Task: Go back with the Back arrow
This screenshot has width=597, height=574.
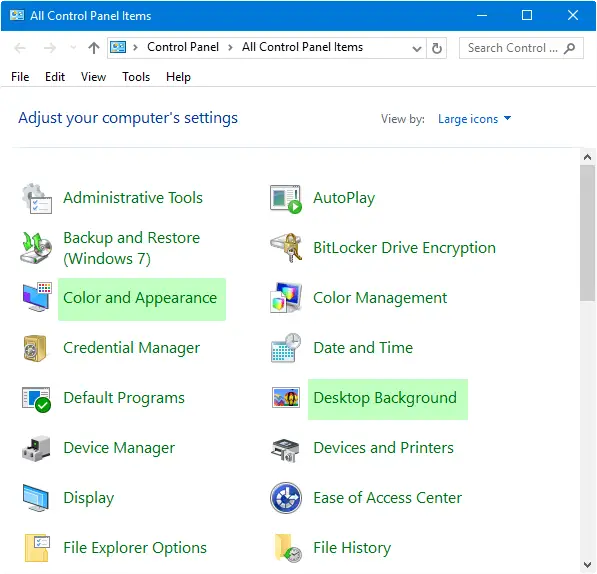Action: pyautogui.click(x=20, y=48)
